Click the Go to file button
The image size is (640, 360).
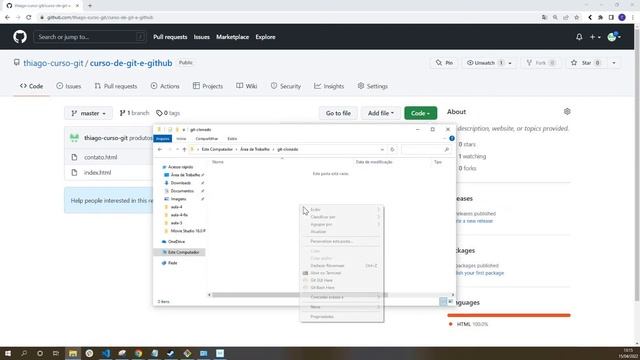pos(338,113)
